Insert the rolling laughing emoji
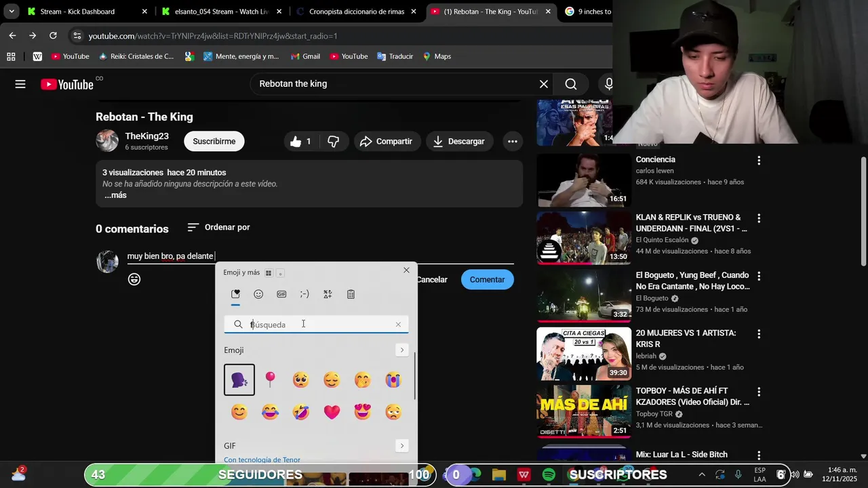The height and width of the screenshot is (488, 868). click(301, 411)
